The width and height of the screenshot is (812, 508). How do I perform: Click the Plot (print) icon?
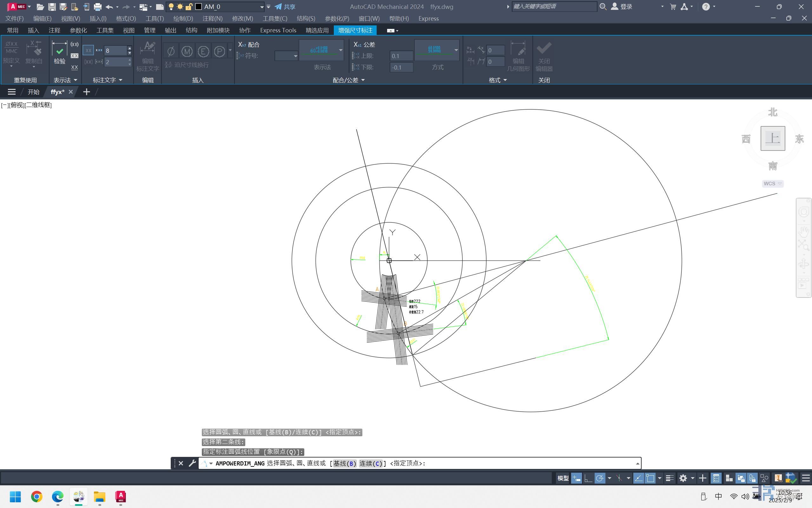coord(98,7)
